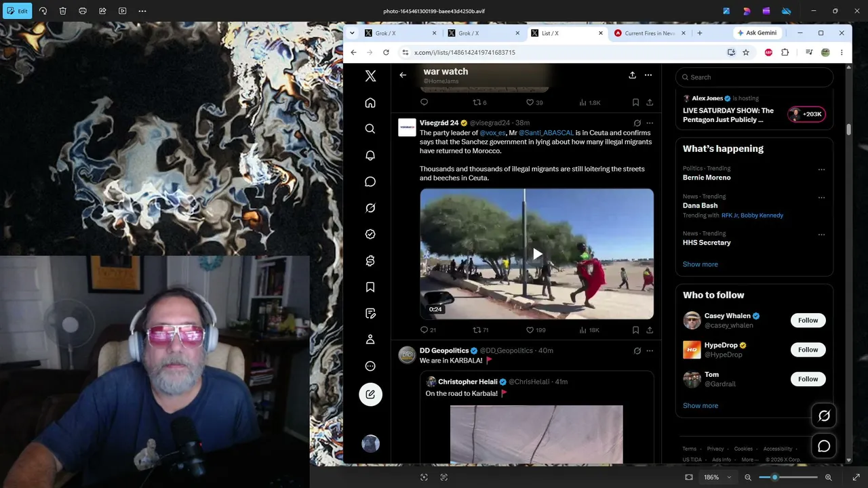868x488 pixels.
Task: Follow HypeDrop
Action: [808, 350]
